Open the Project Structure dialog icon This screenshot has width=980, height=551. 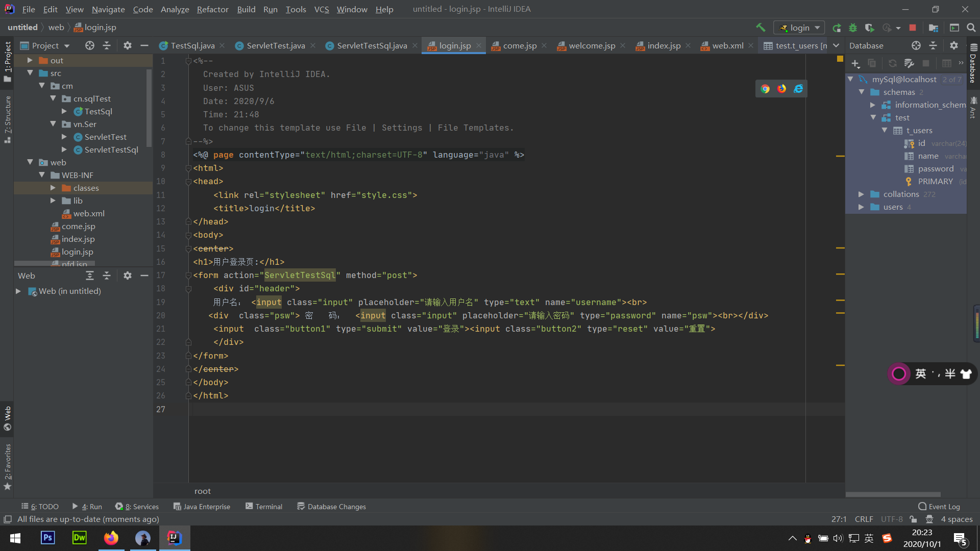coord(934,28)
